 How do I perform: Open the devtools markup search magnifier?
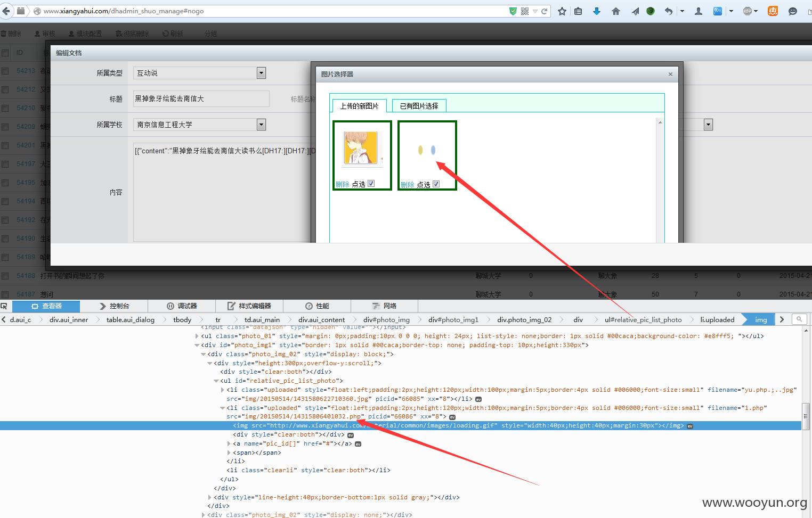tap(799, 319)
